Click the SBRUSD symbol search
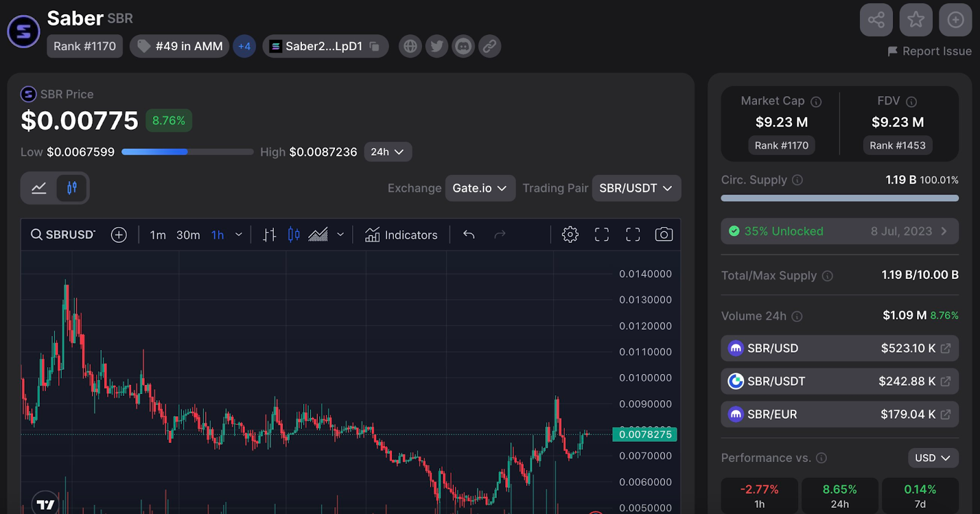Image resolution: width=980 pixels, height=514 pixels. [x=63, y=235]
